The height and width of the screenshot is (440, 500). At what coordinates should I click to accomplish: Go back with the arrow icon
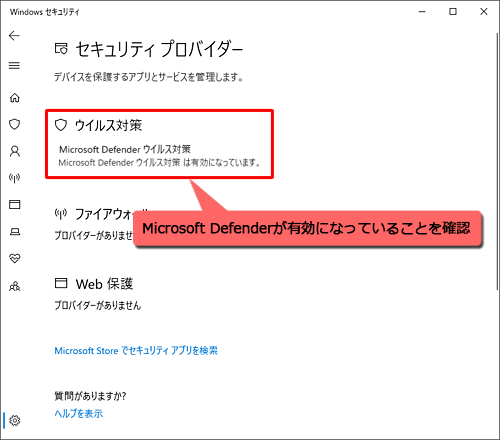[x=14, y=35]
